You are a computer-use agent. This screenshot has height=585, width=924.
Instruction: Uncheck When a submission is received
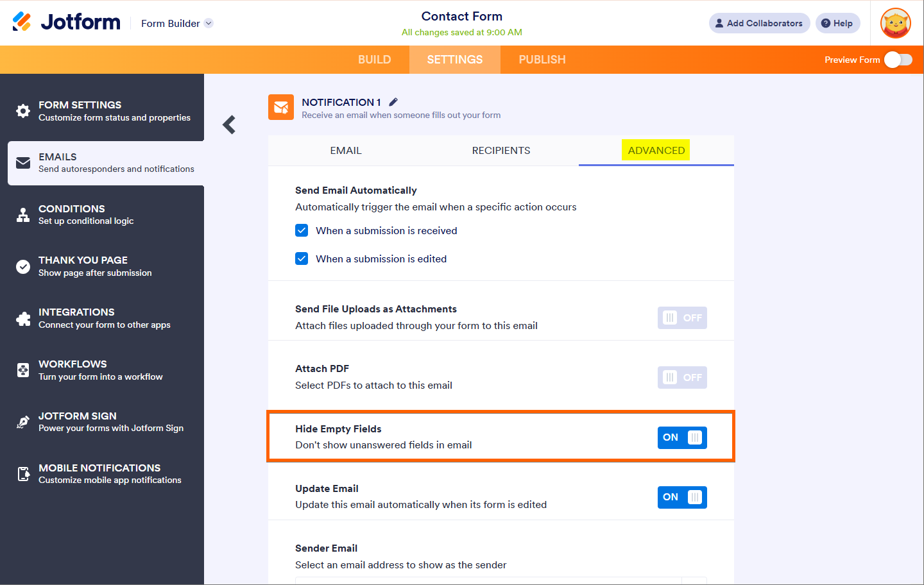pos(302,230)
